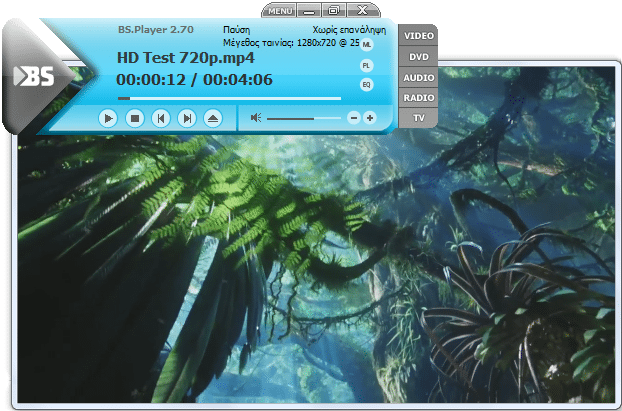The width and height of the screenshot is (622, 411).
Task: Skip to the next track
Action: (x=187, y=118)
